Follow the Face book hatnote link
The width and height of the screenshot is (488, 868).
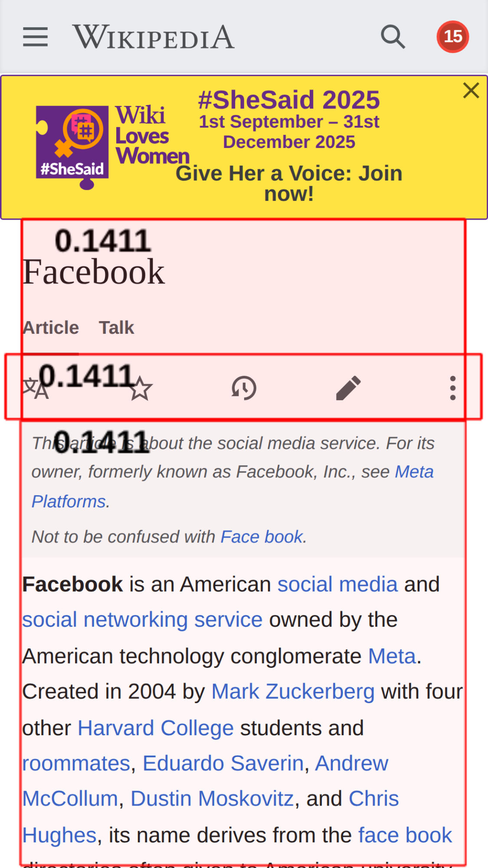[x=262, y=537]
